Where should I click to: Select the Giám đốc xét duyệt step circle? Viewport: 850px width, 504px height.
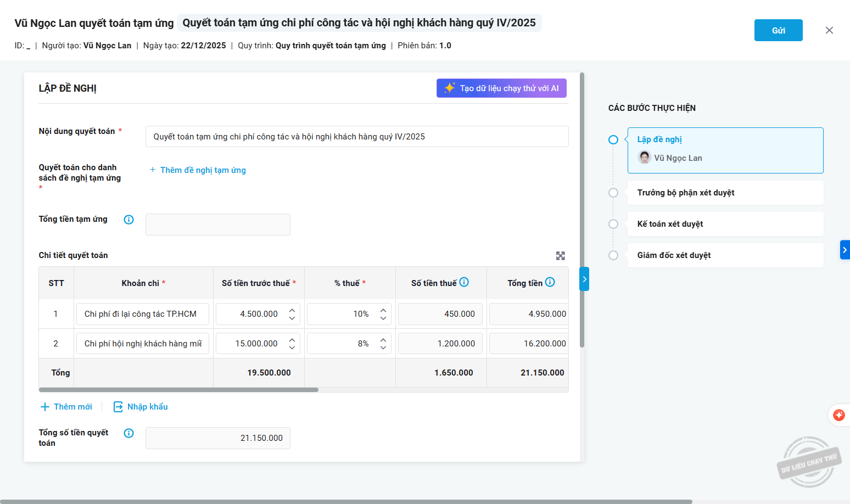tap(613, 255)
